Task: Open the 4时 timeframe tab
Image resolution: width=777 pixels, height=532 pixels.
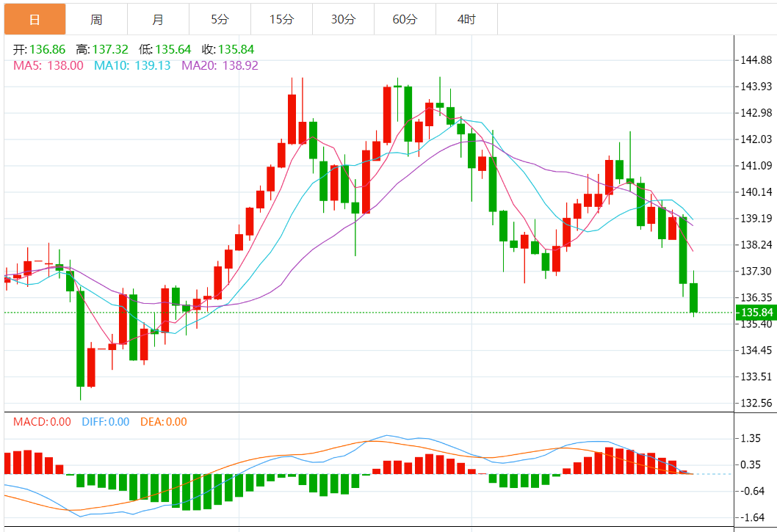Action: [466, 19]
